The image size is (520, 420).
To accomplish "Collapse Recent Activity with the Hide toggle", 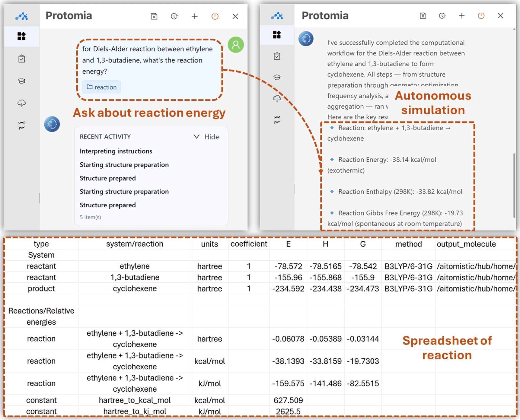I will pos(206,137).
